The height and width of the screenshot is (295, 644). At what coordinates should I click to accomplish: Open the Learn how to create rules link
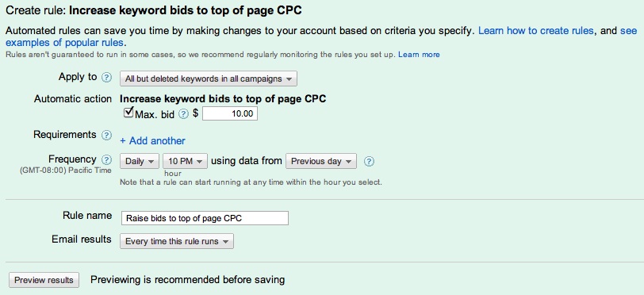coord(536,31)
